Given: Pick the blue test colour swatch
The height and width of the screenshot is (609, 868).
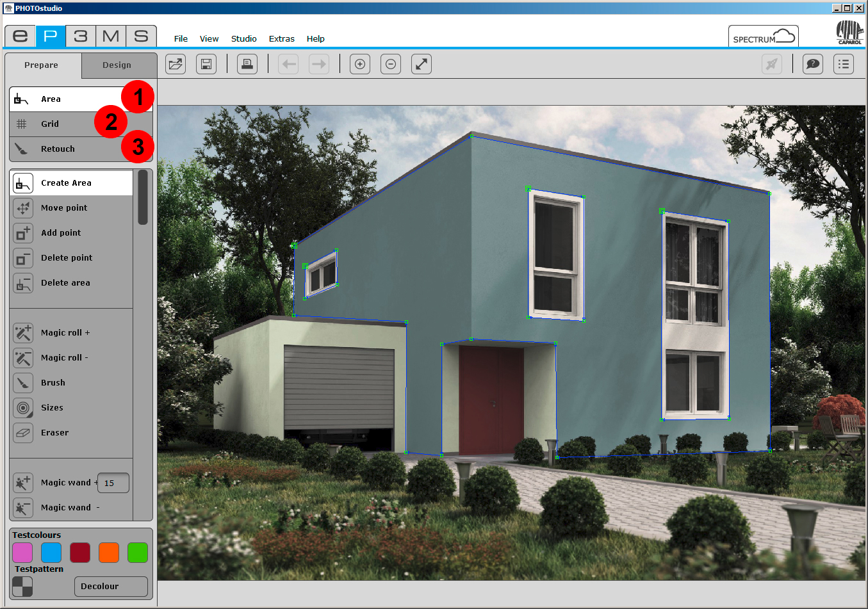Looking at the screenshot, I should tap(51, 553).
